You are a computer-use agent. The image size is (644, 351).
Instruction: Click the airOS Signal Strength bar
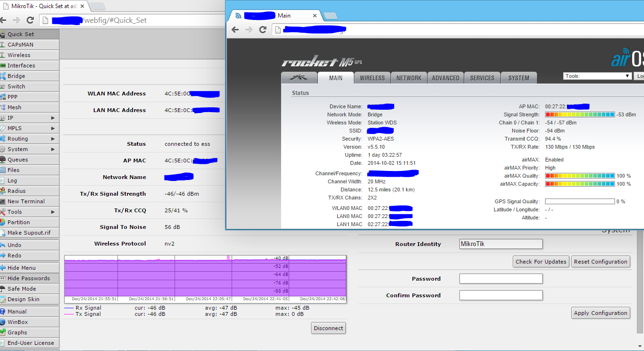[x=580, y=114]
